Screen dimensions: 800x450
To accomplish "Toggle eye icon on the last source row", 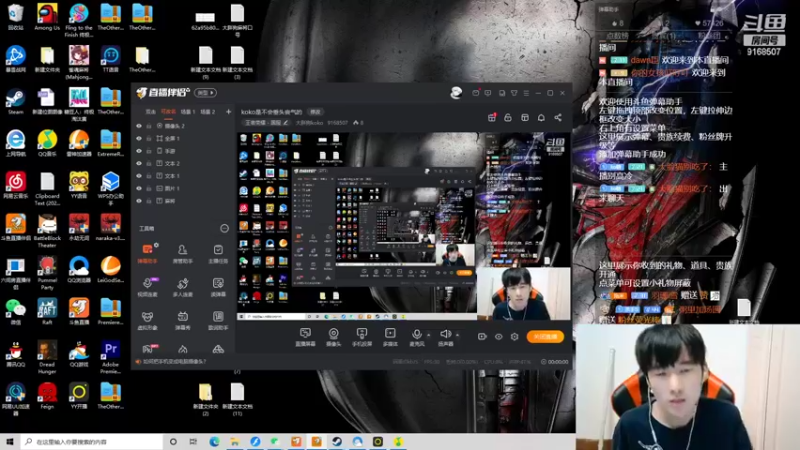I will 139,201.
